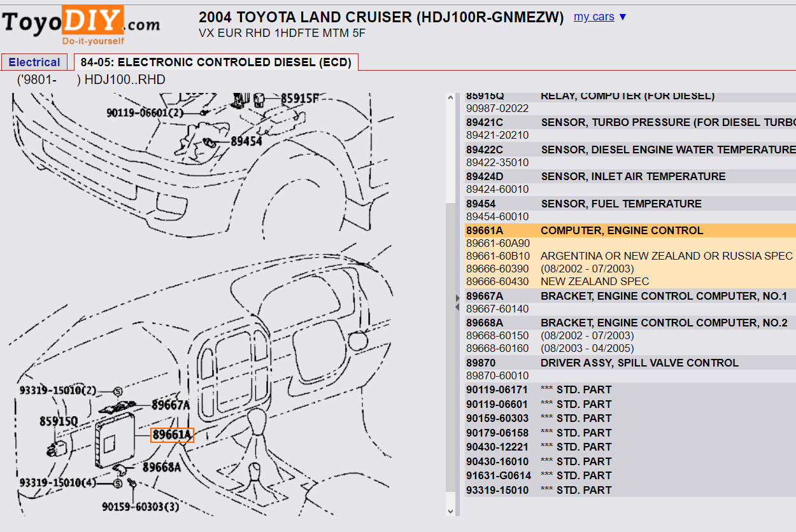Select the 89661A Computer, Engine Control row
The width and height of the screenshot is (796, 532).
click(x=630, y=230)
